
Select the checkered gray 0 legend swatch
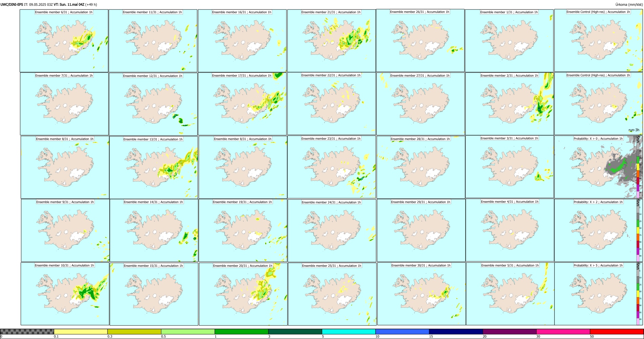(27, 332)
